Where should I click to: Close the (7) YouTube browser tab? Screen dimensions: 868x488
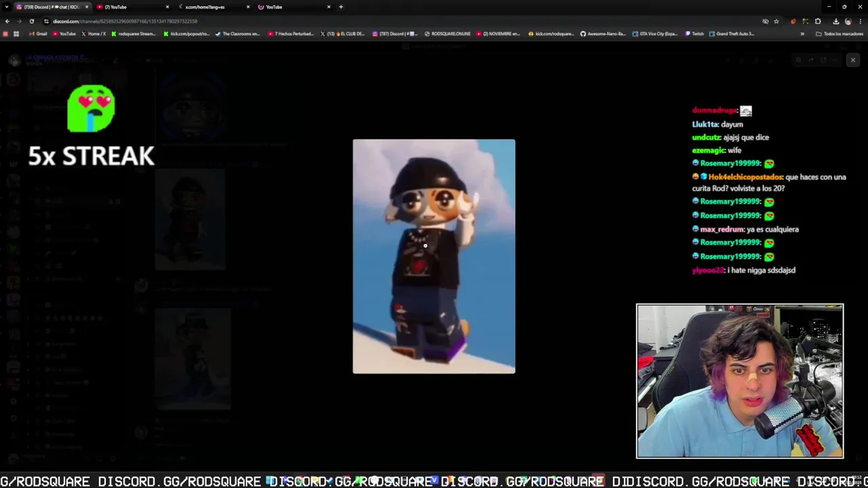click(x=167, y=7)
